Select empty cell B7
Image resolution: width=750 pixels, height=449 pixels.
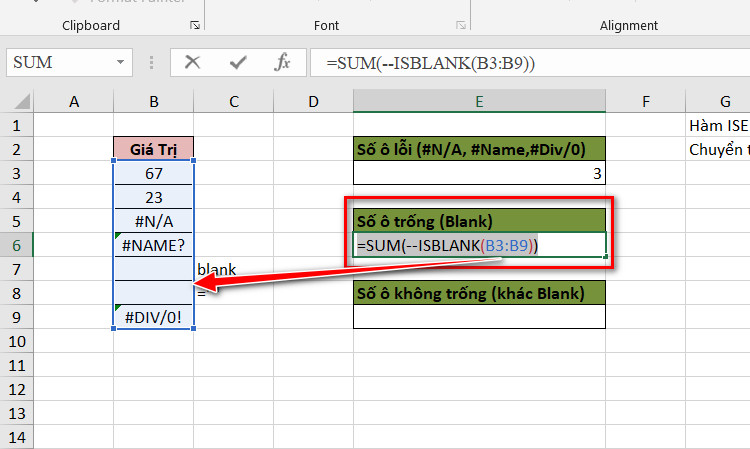pos(154,269)
